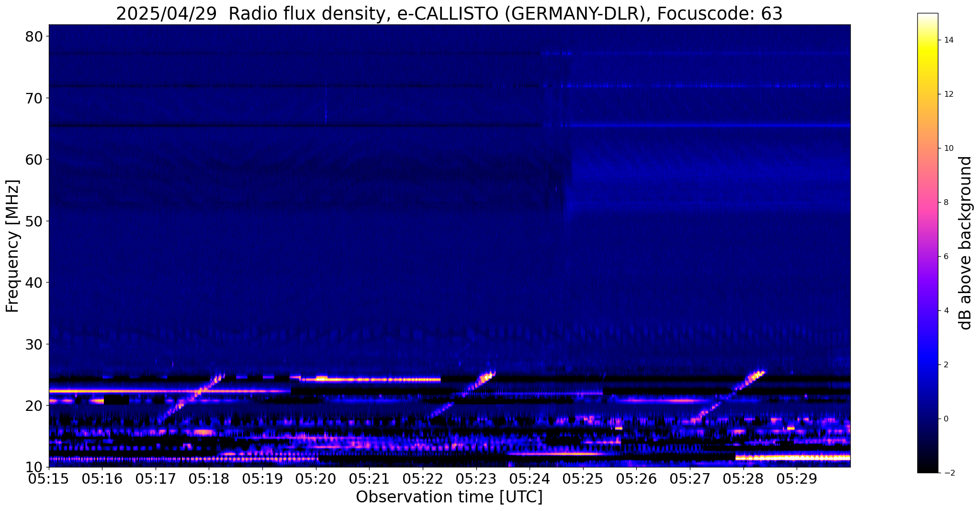Screen dimensions: 980x511
Task: Click the 05:18 time tick label
Action: (x=209, y=479)
